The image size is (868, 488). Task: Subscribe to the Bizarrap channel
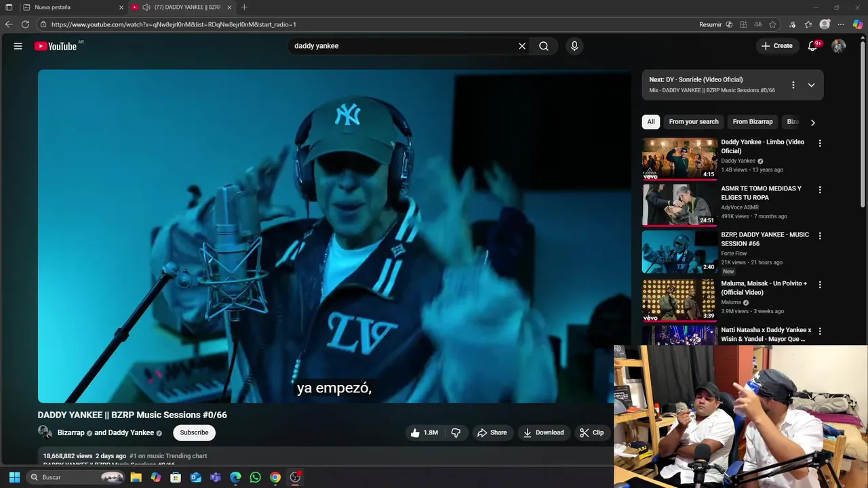tap(194, 432)
